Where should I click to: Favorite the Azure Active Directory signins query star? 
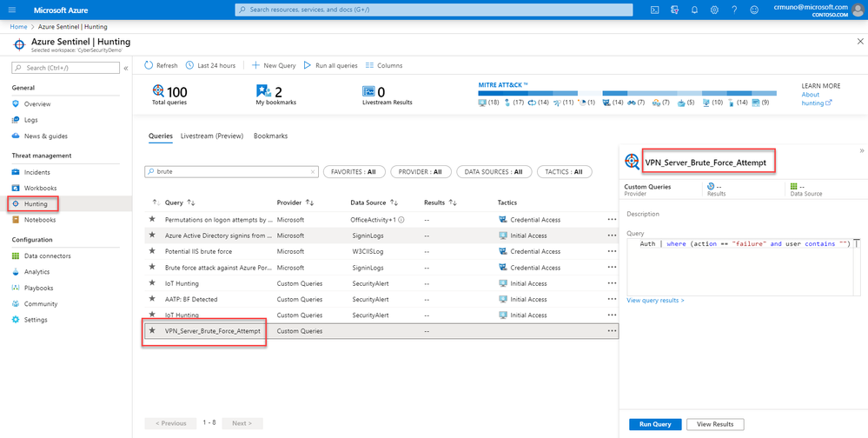tap(152, 236)
